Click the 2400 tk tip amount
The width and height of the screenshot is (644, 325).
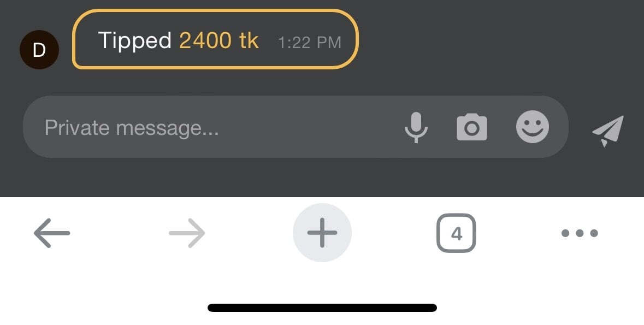point(219,40)
